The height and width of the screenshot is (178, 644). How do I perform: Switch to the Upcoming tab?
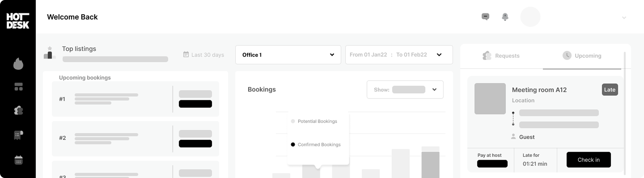pyautogui.click(x=582, y=56)
